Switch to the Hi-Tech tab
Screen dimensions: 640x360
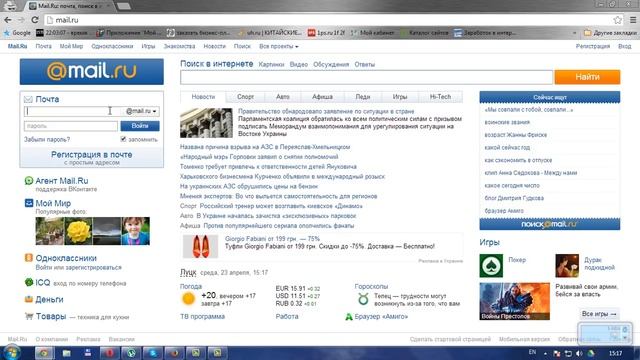pyautogui.click(x=440, y=97)
